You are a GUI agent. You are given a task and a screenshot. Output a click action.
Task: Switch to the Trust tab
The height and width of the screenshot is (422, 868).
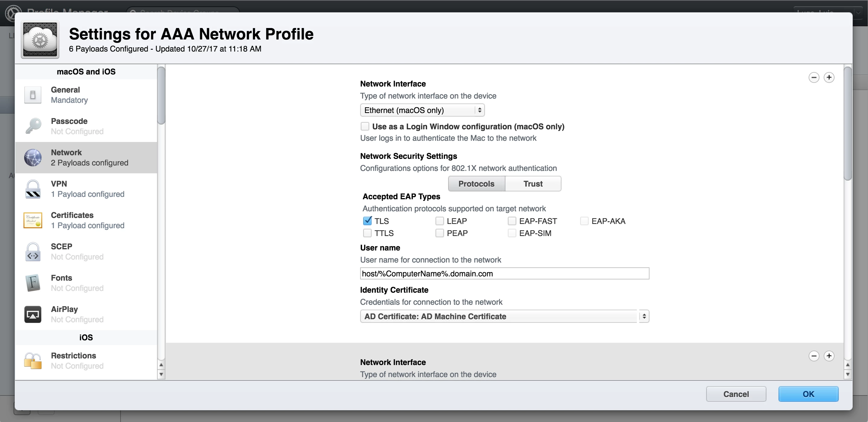pyautogui.click(x=533, y=184)
